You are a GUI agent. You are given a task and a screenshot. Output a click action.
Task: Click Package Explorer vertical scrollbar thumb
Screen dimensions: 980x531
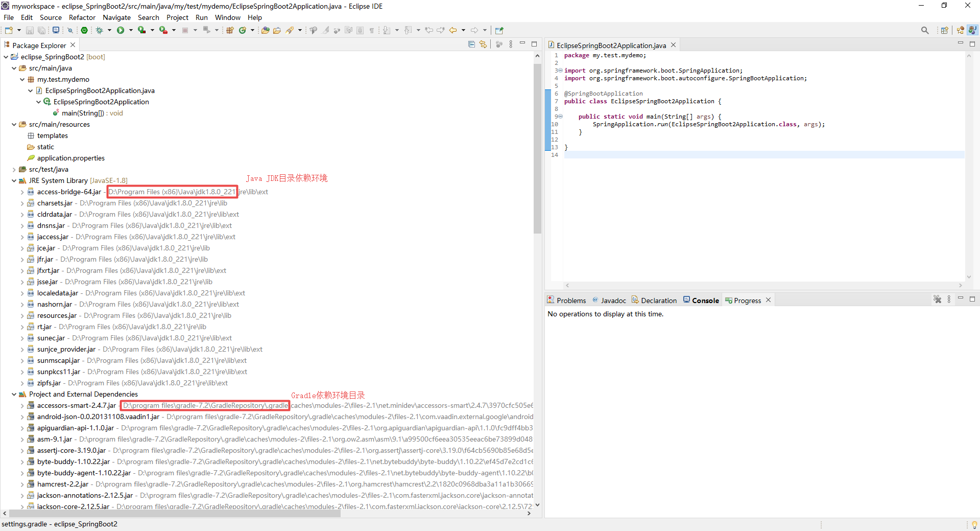click(537, 148)
